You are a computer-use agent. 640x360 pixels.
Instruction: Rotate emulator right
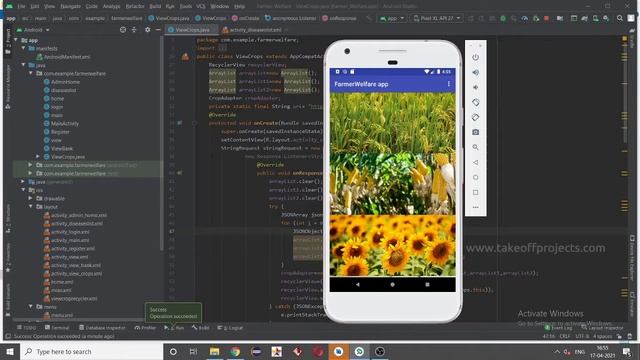pyautogui.click(x=476, y=118)
